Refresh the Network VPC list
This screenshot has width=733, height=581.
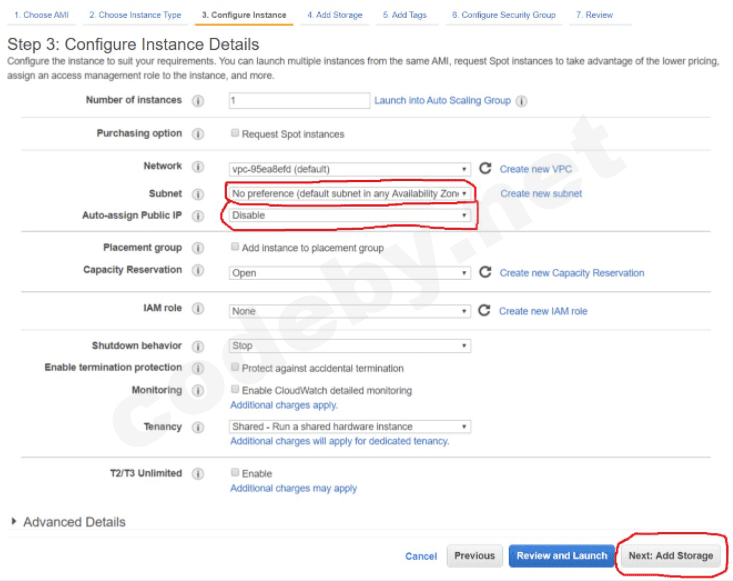[486, 169]
